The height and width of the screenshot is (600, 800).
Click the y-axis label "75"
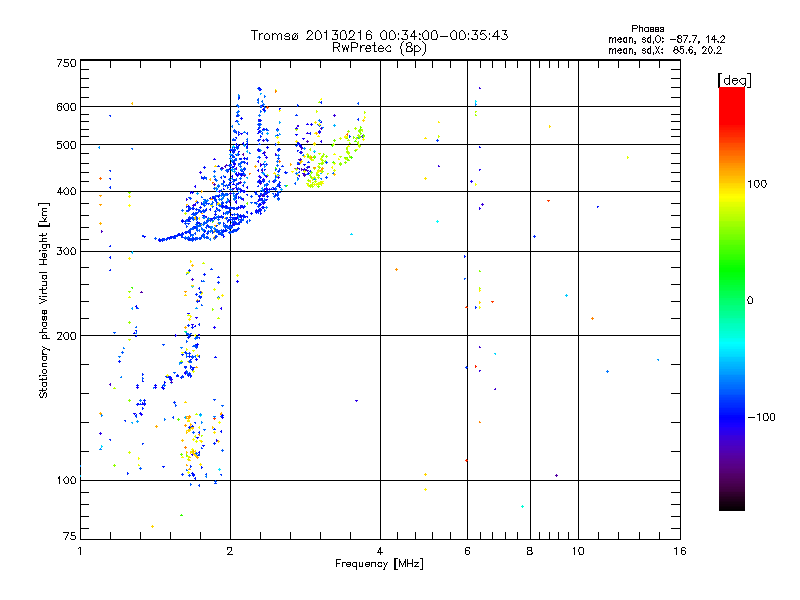70,536
